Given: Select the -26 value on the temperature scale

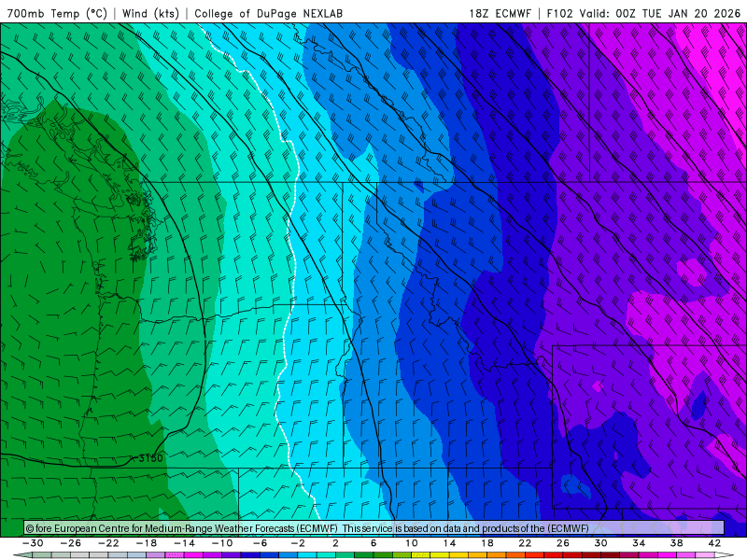Looking at the screenshot, I should 71,543.
